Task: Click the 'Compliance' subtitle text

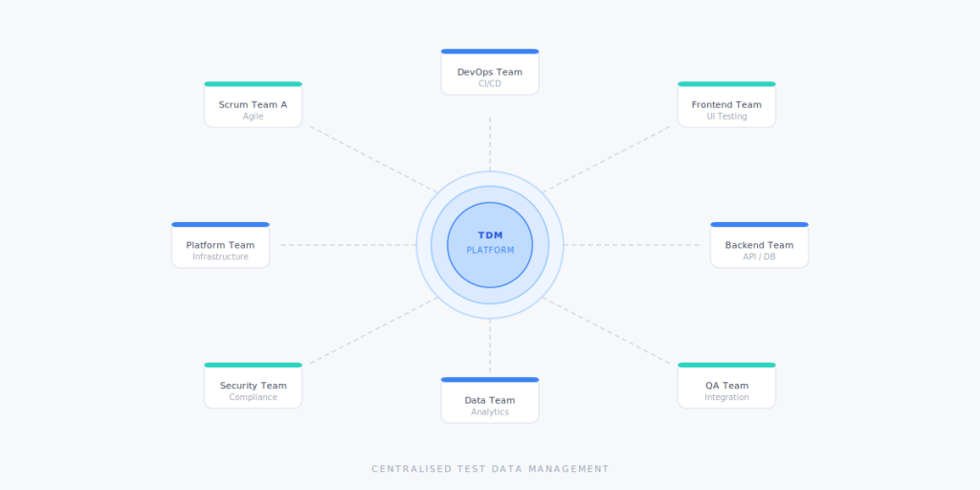Action: [x=253, y=397]
